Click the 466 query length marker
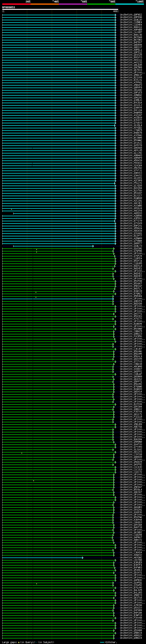The height and width of the screenshot is (644, 146). tap(115, 11)
